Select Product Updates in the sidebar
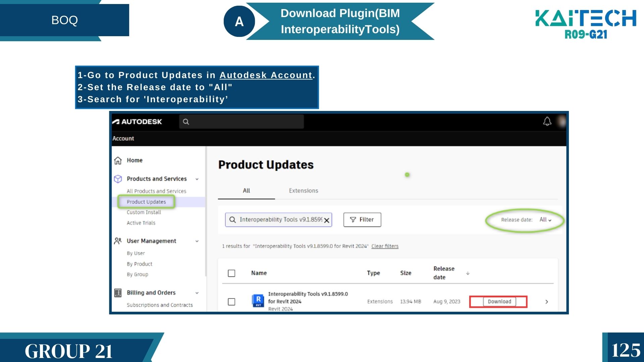Image resolution: width=644 pixels, height=362 pixels. 146,202
